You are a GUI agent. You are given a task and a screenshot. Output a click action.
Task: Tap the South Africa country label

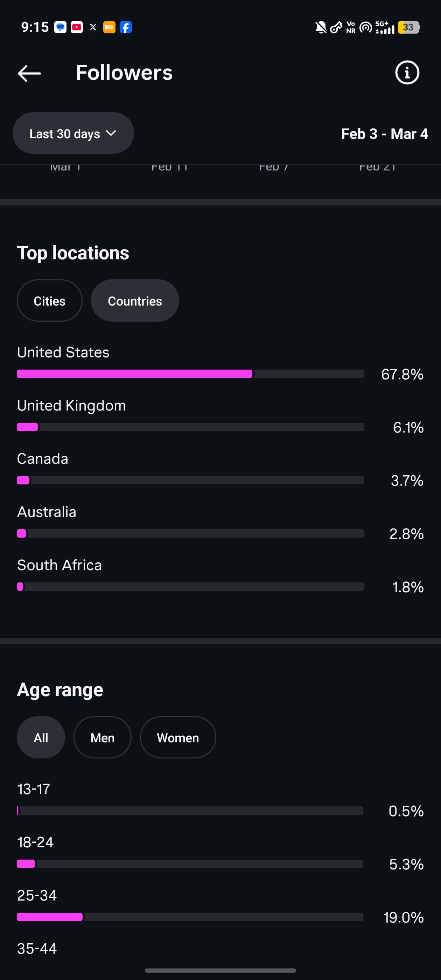(x=59, y=565)
